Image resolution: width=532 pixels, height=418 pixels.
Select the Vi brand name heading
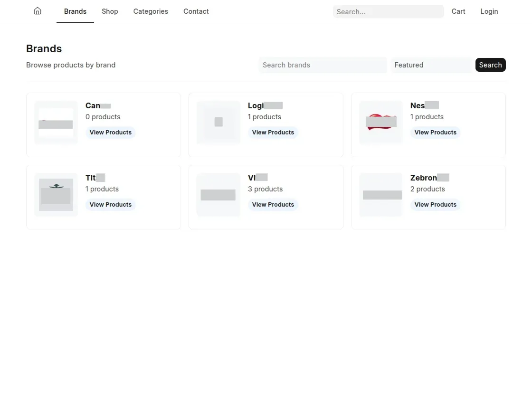coord(258,178)
